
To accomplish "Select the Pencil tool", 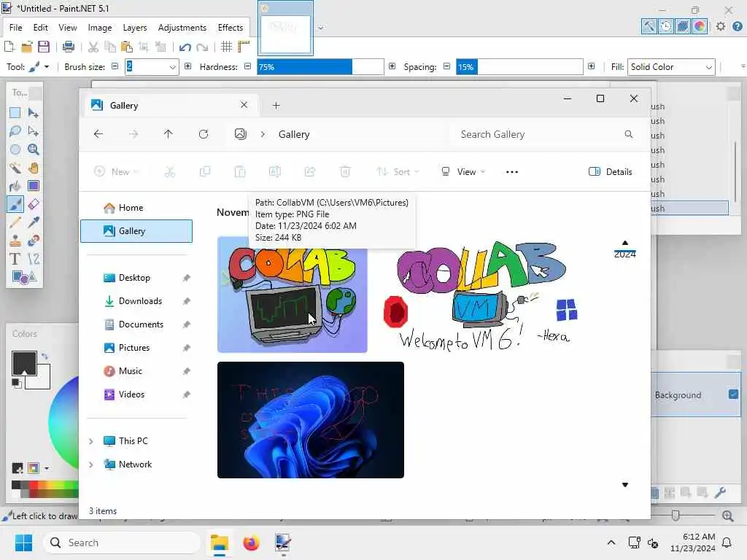I will tap(15, 222).
